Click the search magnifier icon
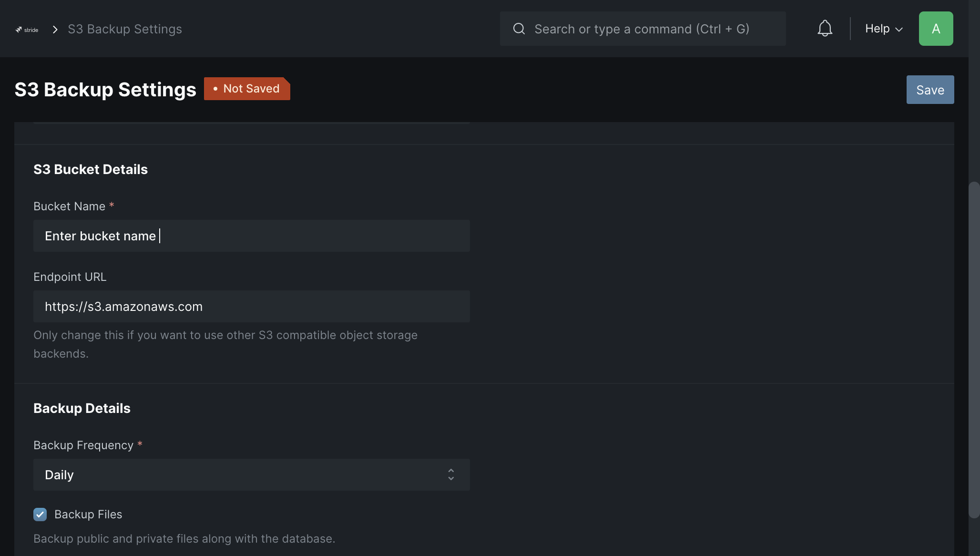Image resolution: width=980 pixels, height=556 pixels. pyautogui.click(x=519, y=29)
